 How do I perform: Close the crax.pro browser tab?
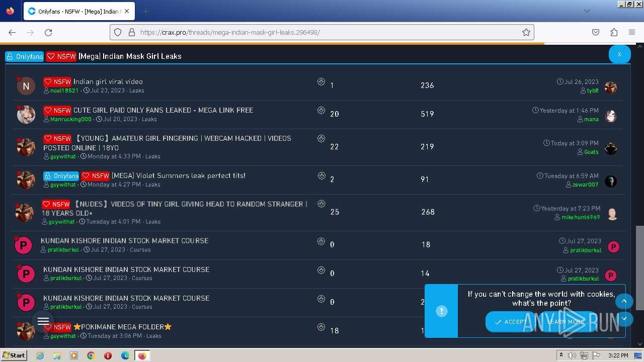point(127,11)
